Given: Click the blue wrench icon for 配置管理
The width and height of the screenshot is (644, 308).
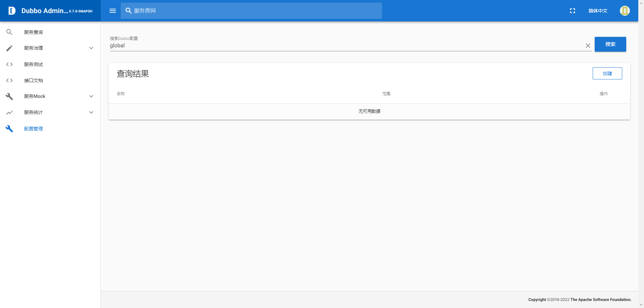Looking at the screenshot, I should (9, 129).
